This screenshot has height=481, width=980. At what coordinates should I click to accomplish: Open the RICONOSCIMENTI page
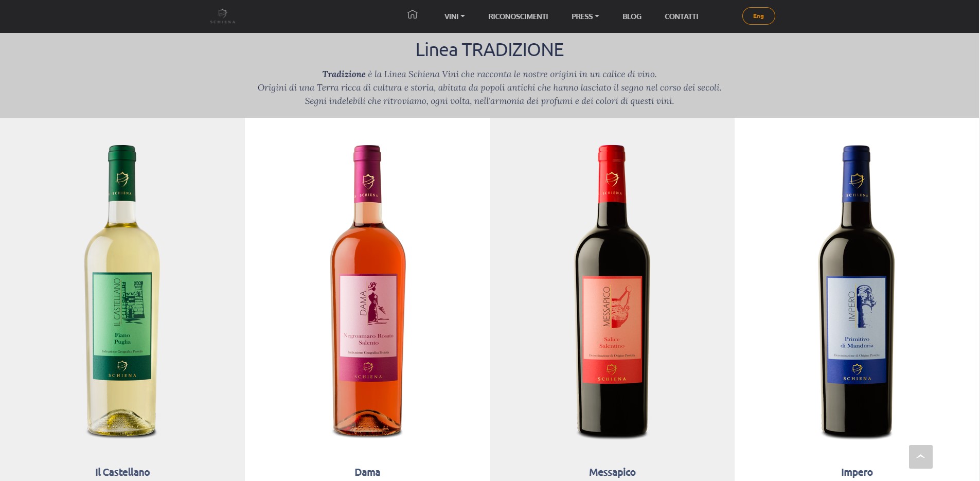[x=518, y=16]
